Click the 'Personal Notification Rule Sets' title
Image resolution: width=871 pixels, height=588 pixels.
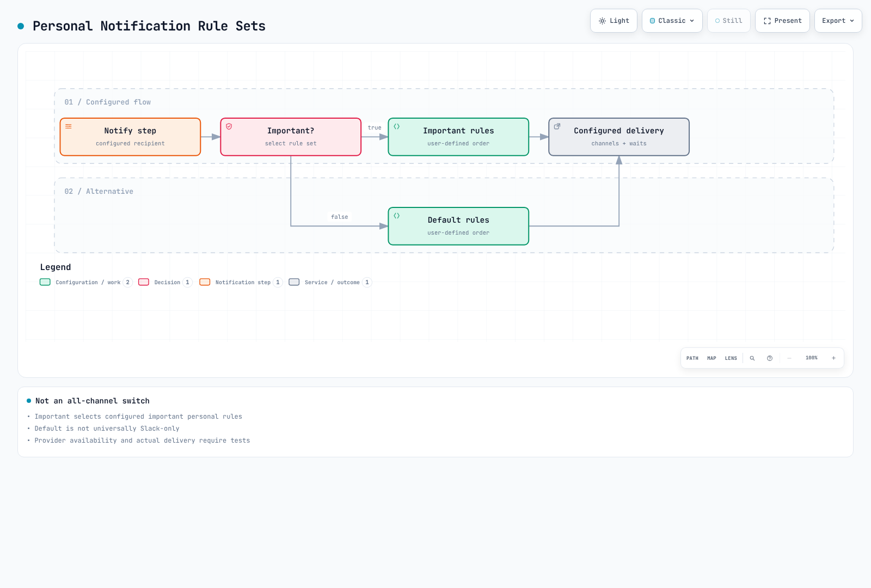coord(149,26)
